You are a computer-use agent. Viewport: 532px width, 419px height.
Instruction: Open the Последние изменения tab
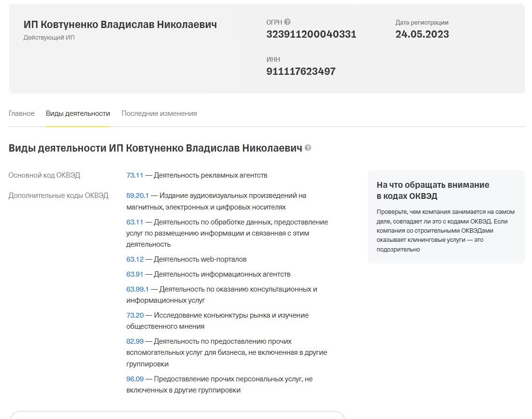(158, 113)
